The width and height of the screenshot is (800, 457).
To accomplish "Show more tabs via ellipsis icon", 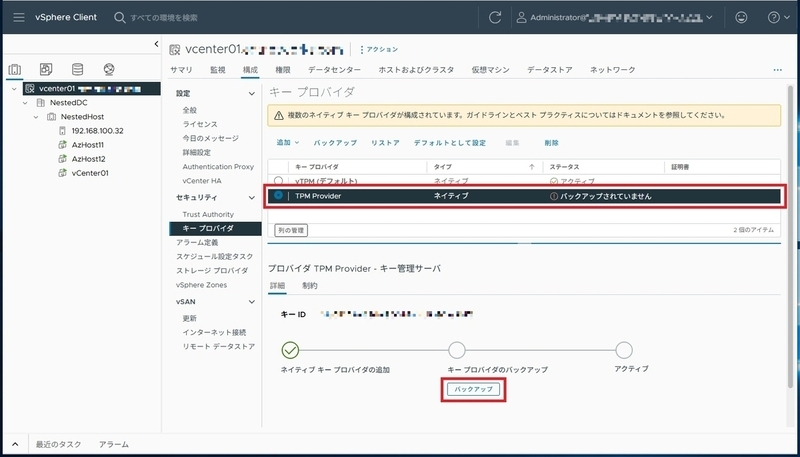I will pos(777,70).
